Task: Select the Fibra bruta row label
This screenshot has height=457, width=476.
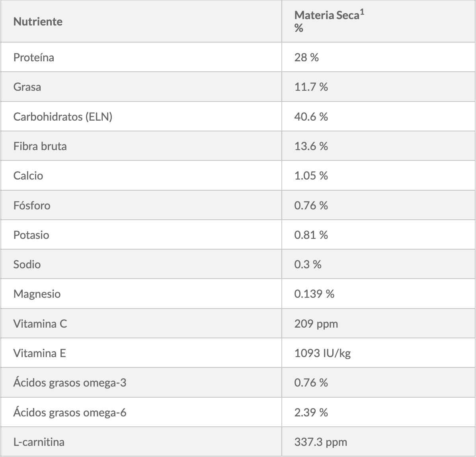Action: (40, 146)
